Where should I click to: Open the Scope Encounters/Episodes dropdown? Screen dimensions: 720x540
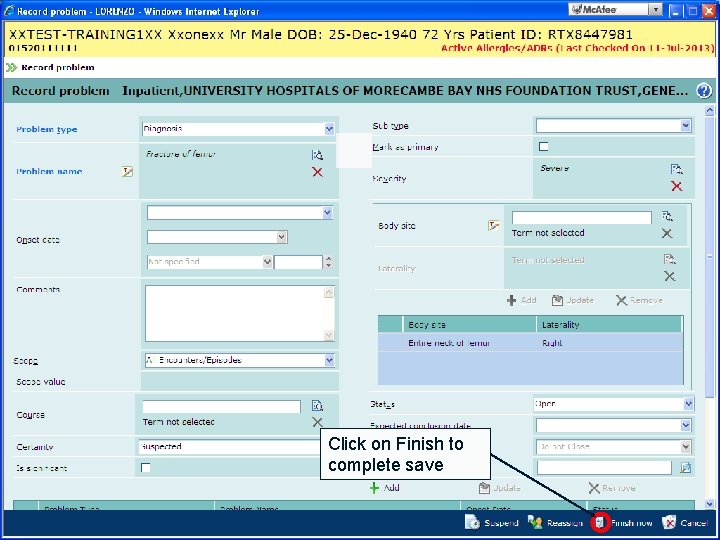[329, 360]
